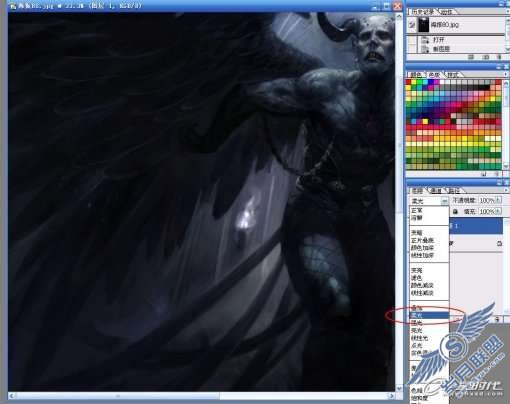Delete swatch trash icon in Swatches panel
510x404 pixels.
point(498,174)
